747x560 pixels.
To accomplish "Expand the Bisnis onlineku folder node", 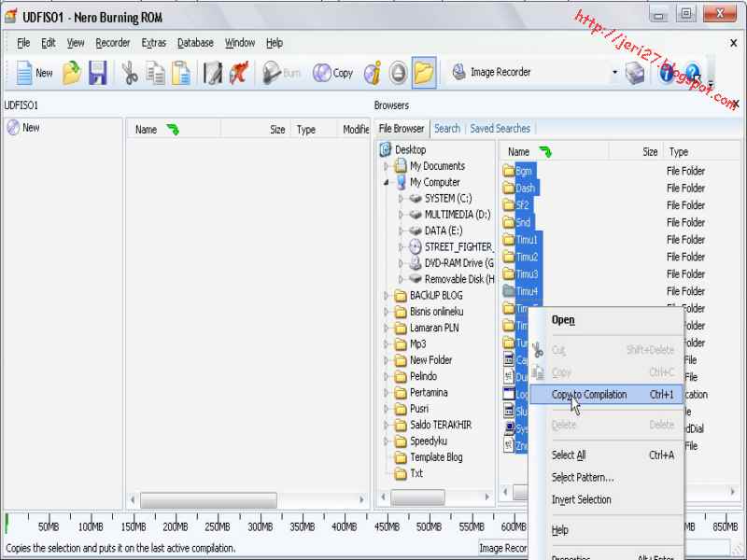I will click(x=387, y=312).
